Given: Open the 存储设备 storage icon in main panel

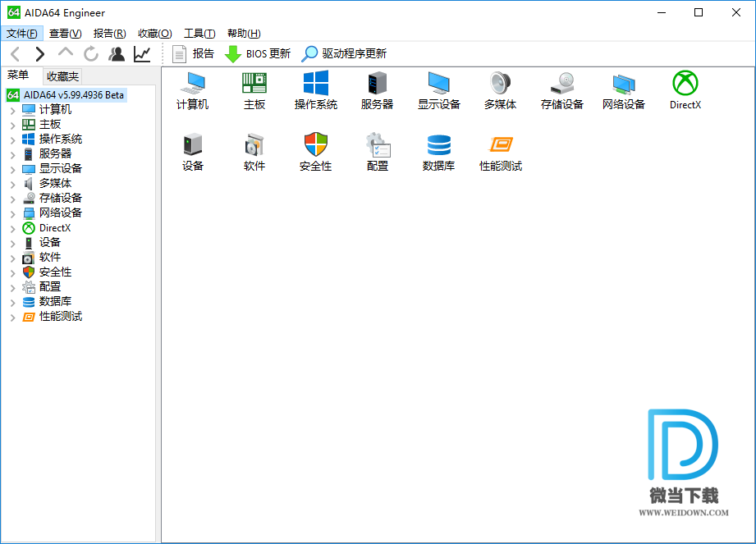Looking at the screenshot, I should pos(562,90).
